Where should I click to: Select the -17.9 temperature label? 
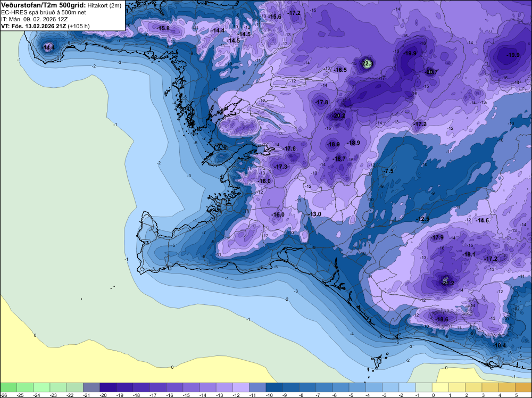[437, 237]
